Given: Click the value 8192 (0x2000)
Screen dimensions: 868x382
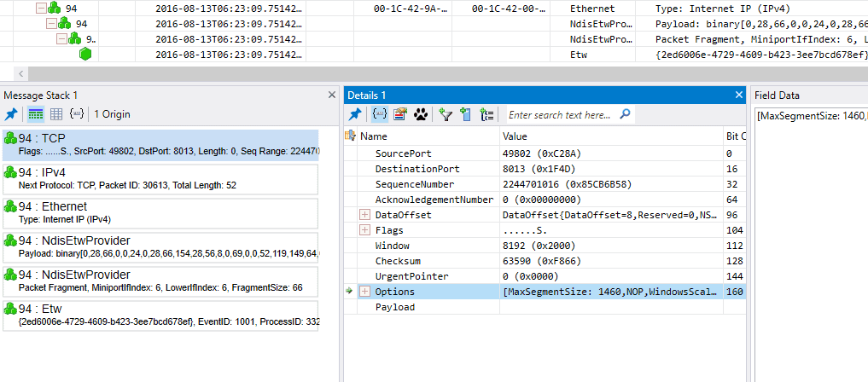Looking at the screenshot, I should point(538,246).
